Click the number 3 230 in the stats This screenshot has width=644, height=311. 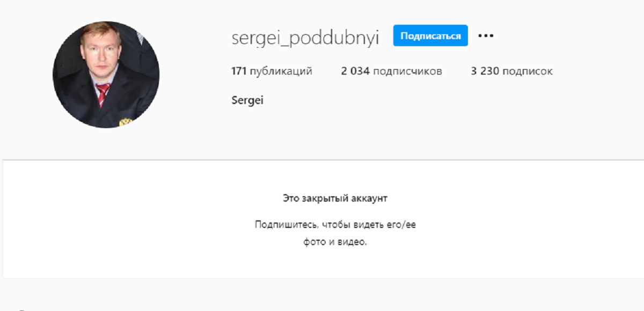(485, 71)
